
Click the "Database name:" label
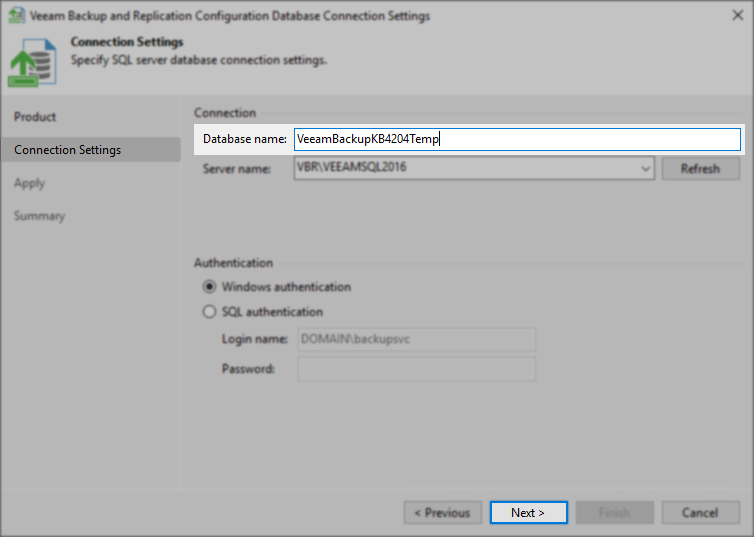coord(245,139)
